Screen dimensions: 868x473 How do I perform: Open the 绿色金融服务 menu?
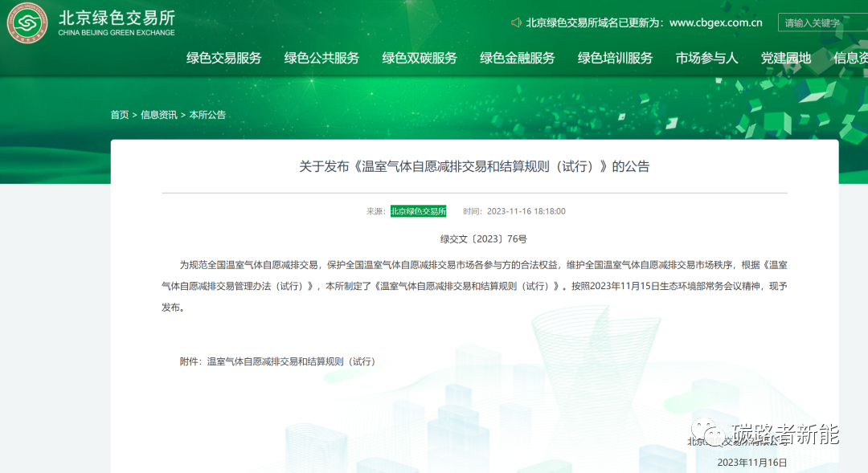[x=517, y=58]
